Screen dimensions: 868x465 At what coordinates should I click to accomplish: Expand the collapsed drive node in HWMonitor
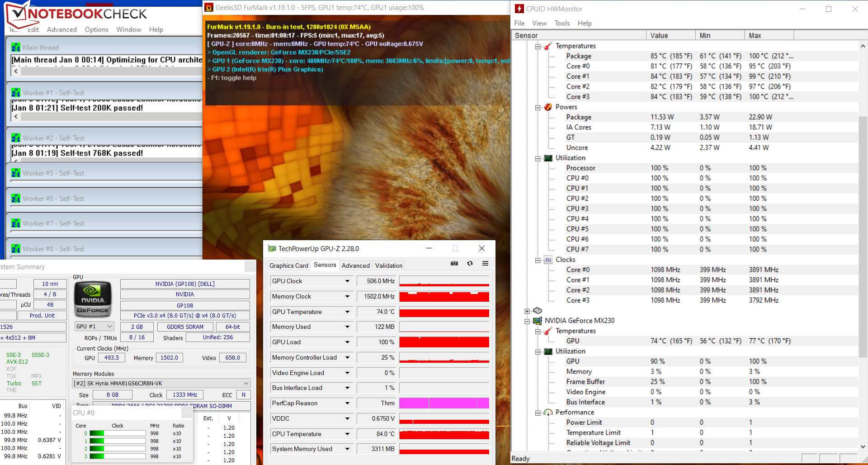click(527, 311)
